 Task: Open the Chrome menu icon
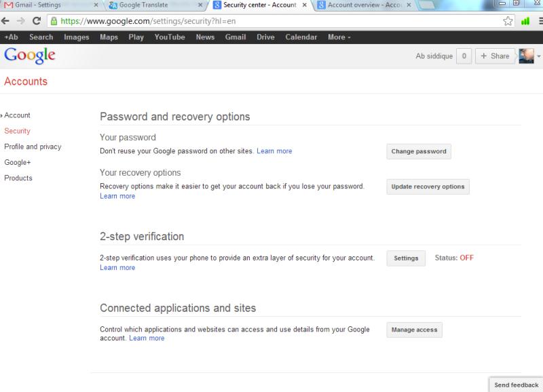click(540, 21)
